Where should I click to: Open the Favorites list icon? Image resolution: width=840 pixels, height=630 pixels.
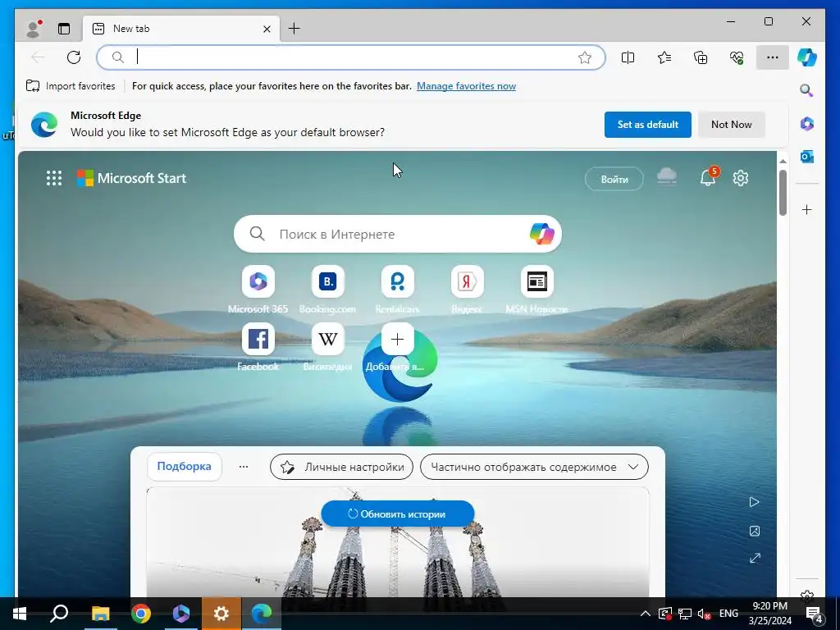pyautogui.click(x=664, y=57)
